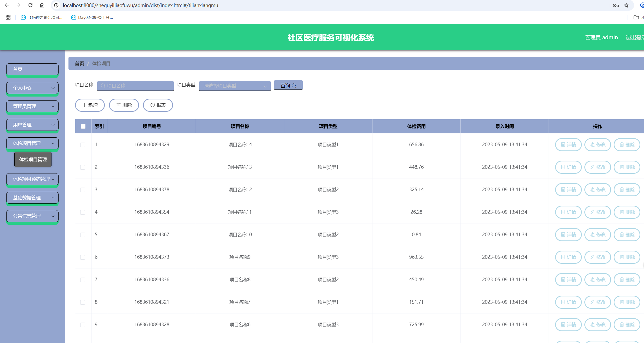Open the saved passwords key icon

coord(616,5)
